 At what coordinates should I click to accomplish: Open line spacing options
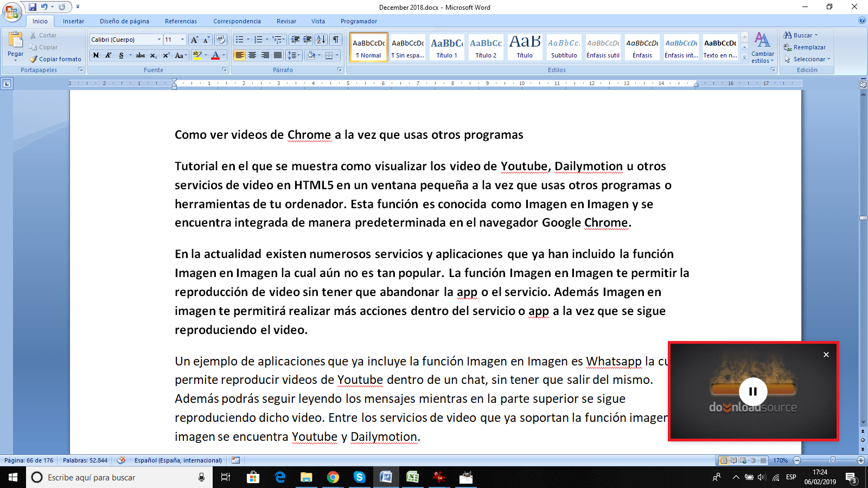click(x=293, y=55)
